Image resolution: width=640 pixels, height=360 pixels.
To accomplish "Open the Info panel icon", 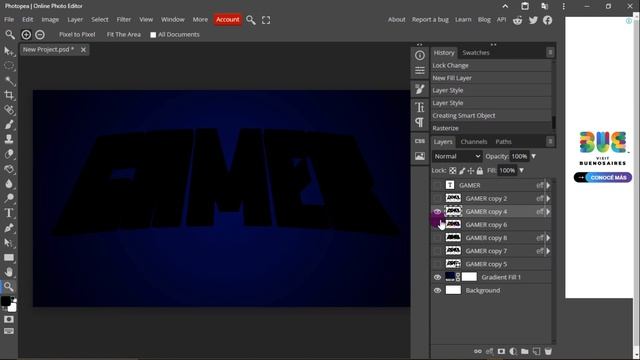I will 420,55.
